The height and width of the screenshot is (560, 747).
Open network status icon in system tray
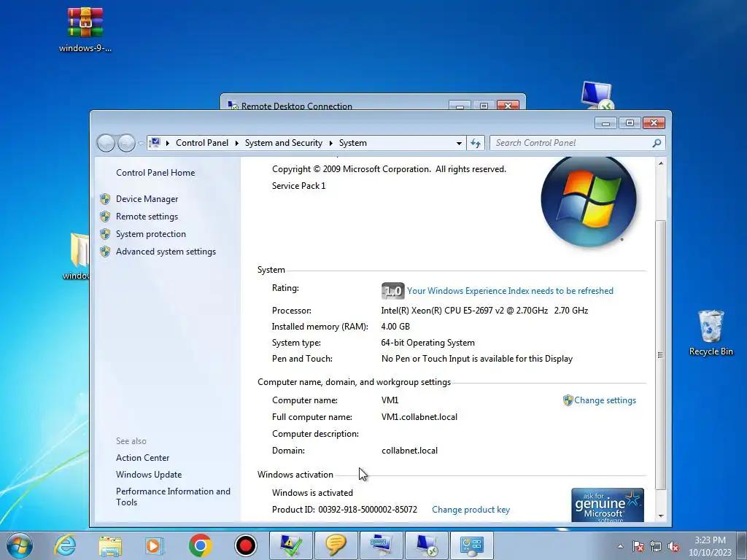(x=656, y=546)
